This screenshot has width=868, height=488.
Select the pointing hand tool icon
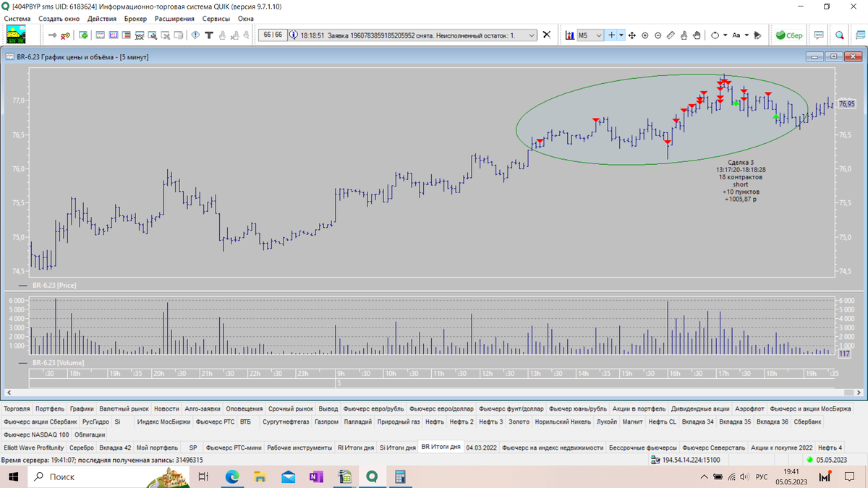[684, 35]
